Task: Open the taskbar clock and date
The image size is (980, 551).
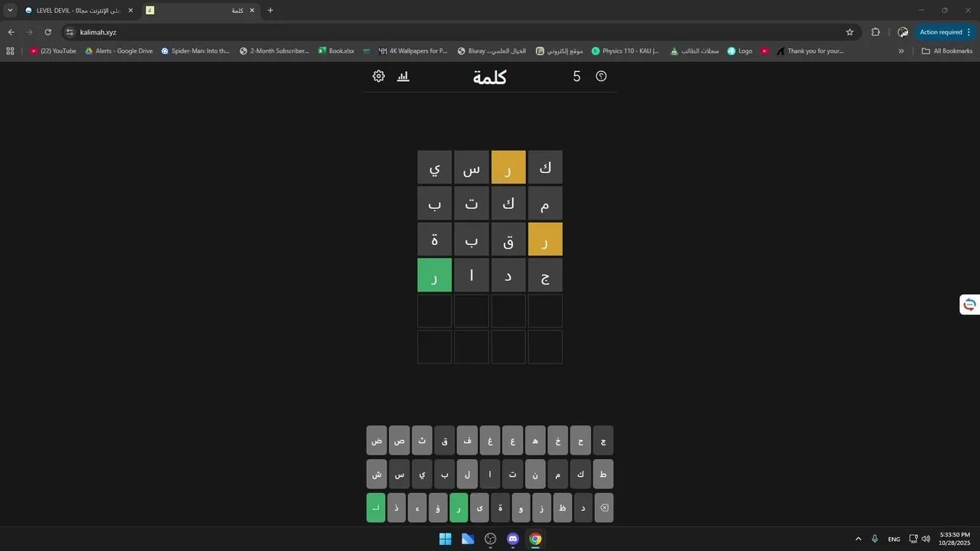Action: (x=955, y=539)
